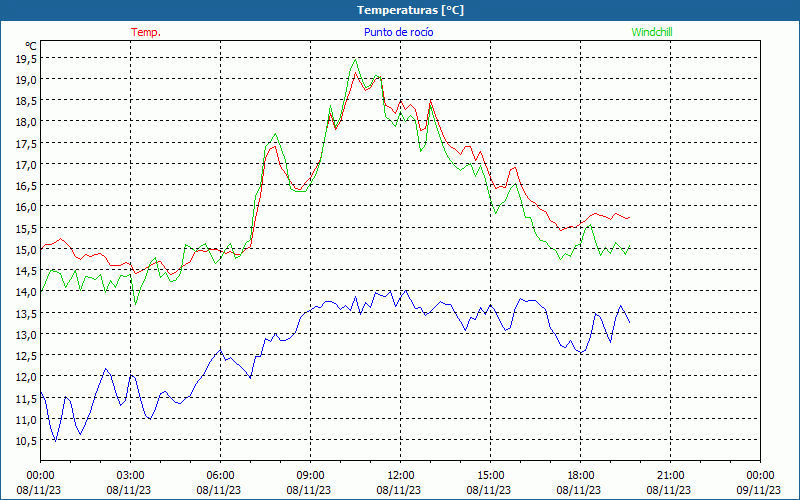This screenshot has height=500, width=800.
Task: Click the windchill peak near 10:30
Action: tap(355, 60)
